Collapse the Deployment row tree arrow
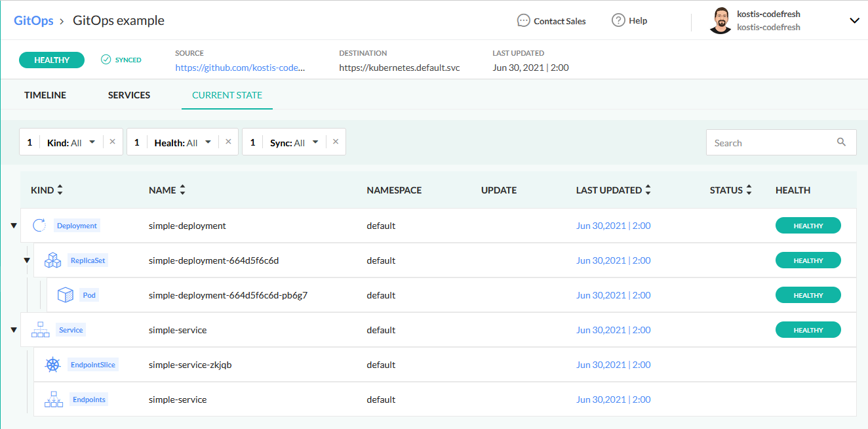The width and height of the screenshot is (868, 429). point(13,226)
